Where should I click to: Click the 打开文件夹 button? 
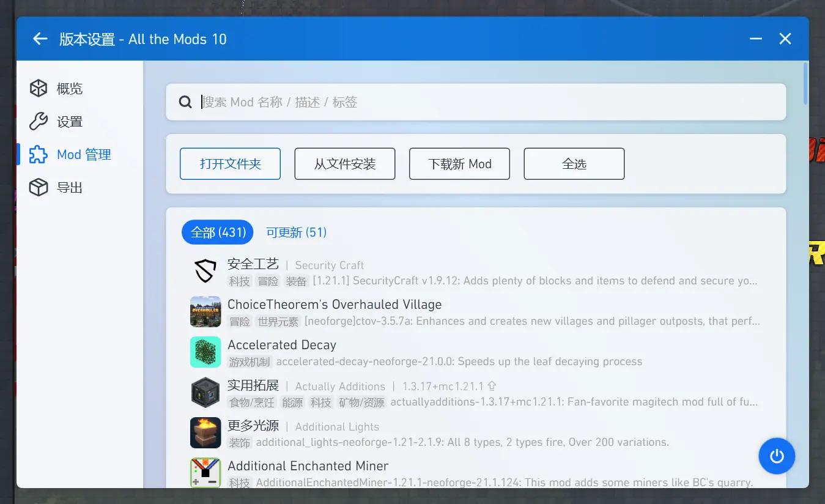click(230, 164)
